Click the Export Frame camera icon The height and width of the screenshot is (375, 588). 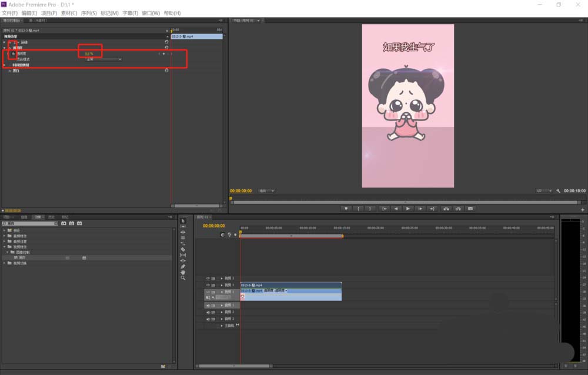click(470, 208)
